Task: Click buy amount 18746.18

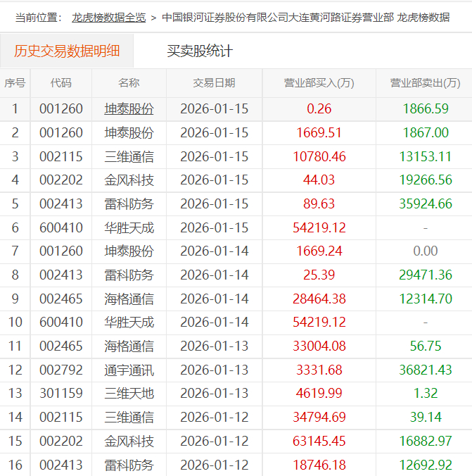Action: pyautogui.click(x=319, y=465)
